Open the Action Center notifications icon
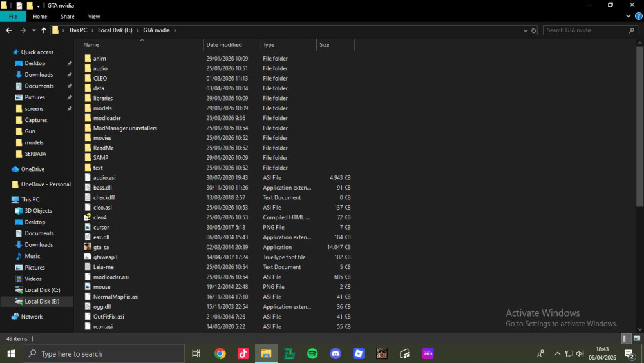The height and width of the screenshot is (363, 644). click(x=630, y=353)
